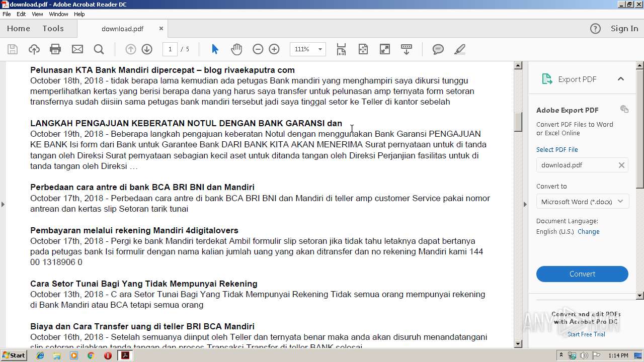Click the fit width scrolling icon

(341, 49)
